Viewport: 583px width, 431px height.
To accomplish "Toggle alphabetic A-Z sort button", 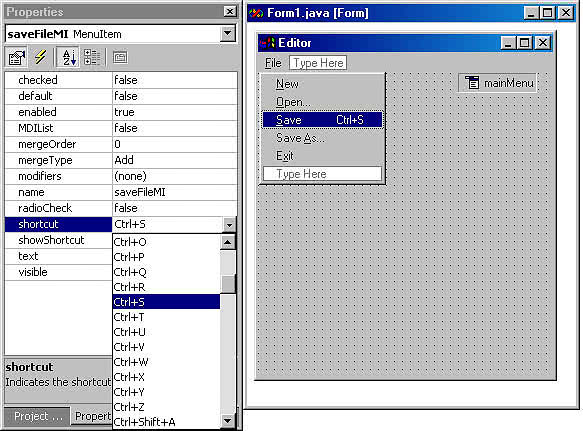I will click(x=68, y=58).
